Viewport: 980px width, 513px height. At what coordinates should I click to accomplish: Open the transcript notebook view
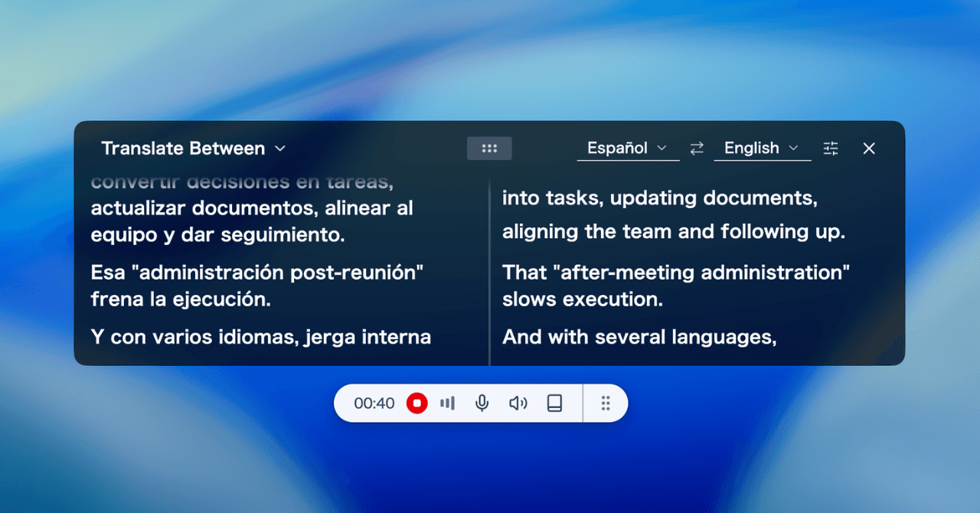click(x=554, y=403)
